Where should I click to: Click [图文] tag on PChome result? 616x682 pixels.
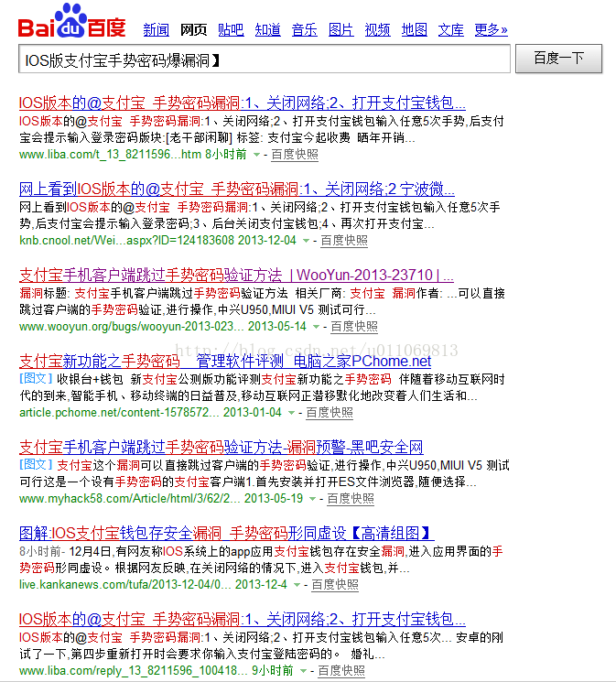coord(36,378)
